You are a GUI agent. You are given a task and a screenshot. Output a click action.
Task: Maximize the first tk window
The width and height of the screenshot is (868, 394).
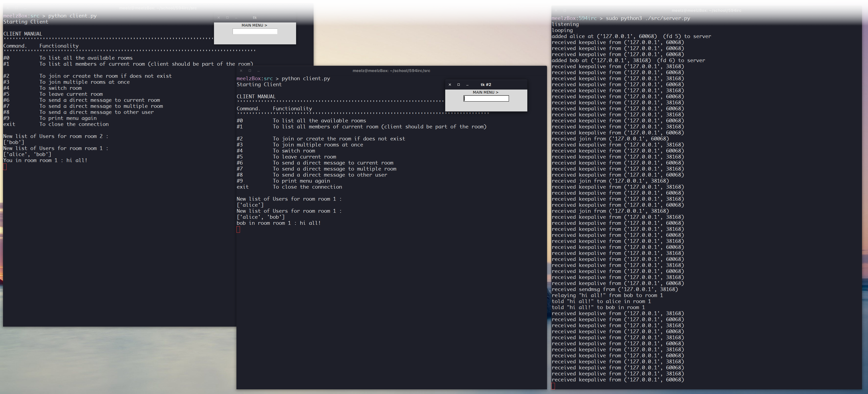(x=227, y=18)
